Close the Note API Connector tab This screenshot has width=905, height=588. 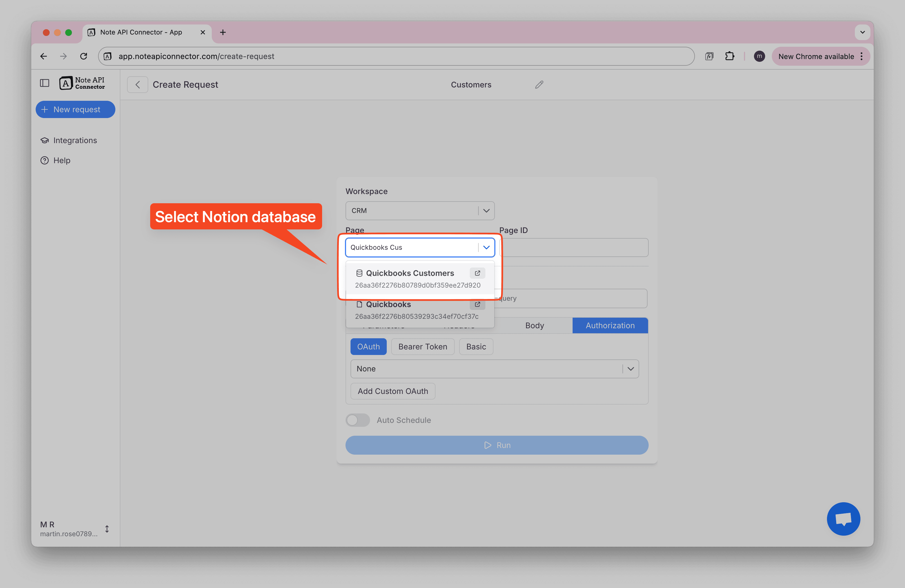pyautogui.click(x=203, y=32)
